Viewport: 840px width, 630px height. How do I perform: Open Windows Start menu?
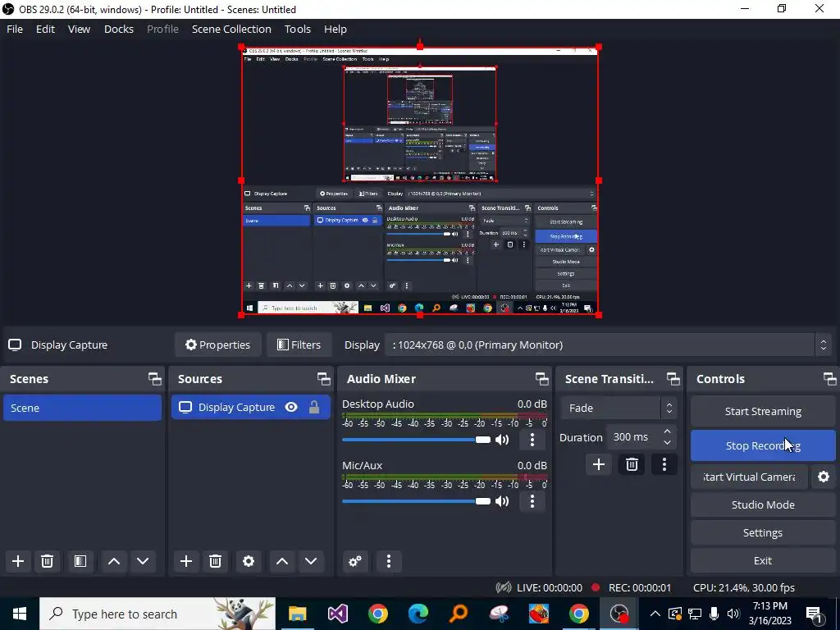[20, 614]
